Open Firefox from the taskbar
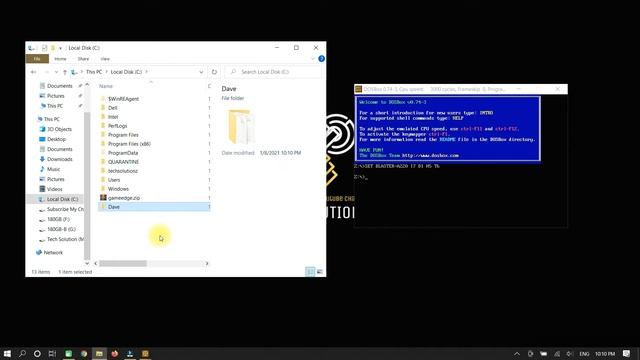 click(x=115, y=353)
